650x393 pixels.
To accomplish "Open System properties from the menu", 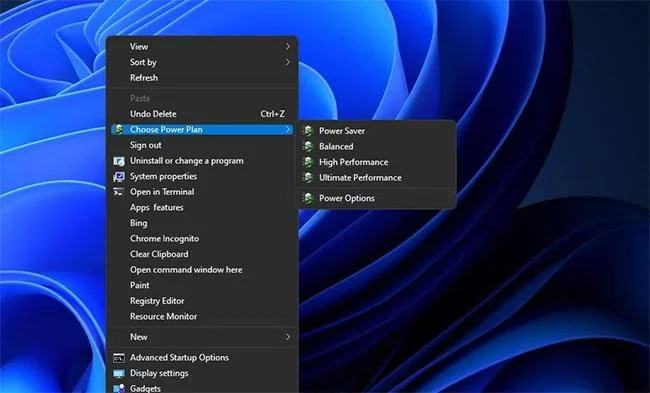I will [202, 176].
